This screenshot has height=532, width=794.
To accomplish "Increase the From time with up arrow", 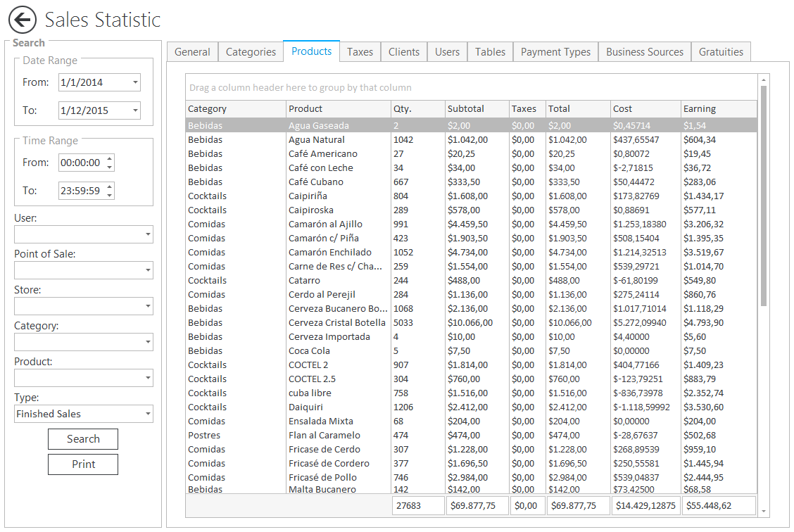I will [x=109, y=158].
